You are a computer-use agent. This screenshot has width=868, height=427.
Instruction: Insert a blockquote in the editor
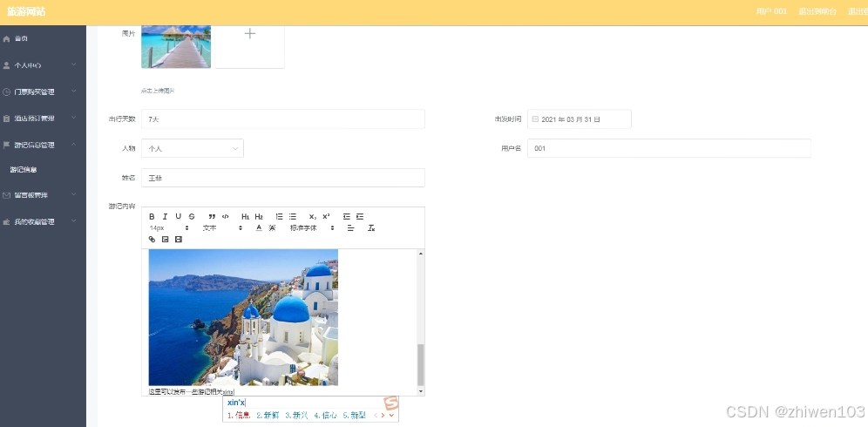tap(212, 216)
